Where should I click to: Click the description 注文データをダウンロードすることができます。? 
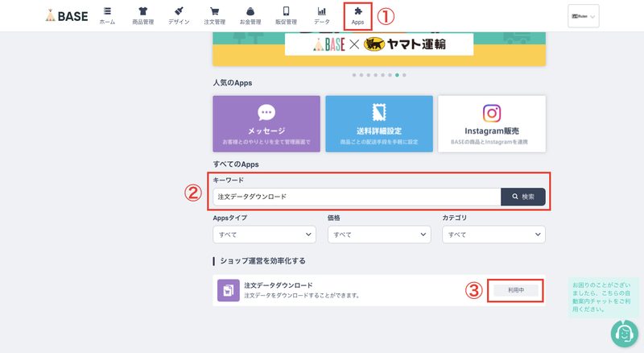coord(303,296)
